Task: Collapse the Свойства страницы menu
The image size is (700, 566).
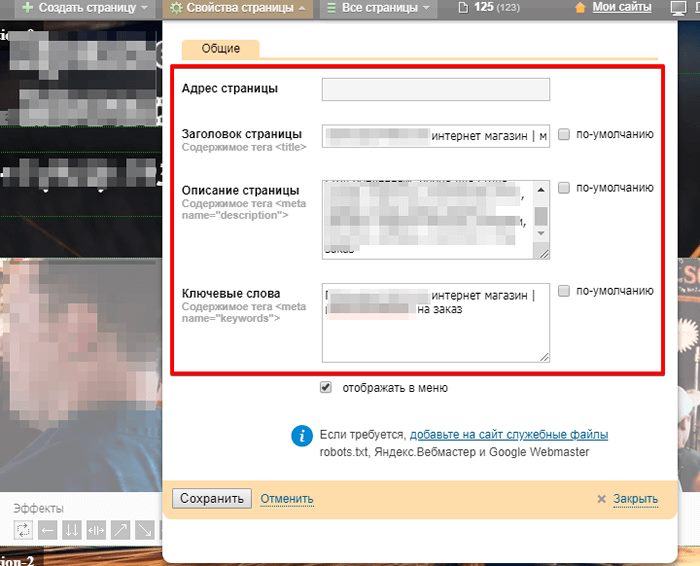Action: (239, 8)
